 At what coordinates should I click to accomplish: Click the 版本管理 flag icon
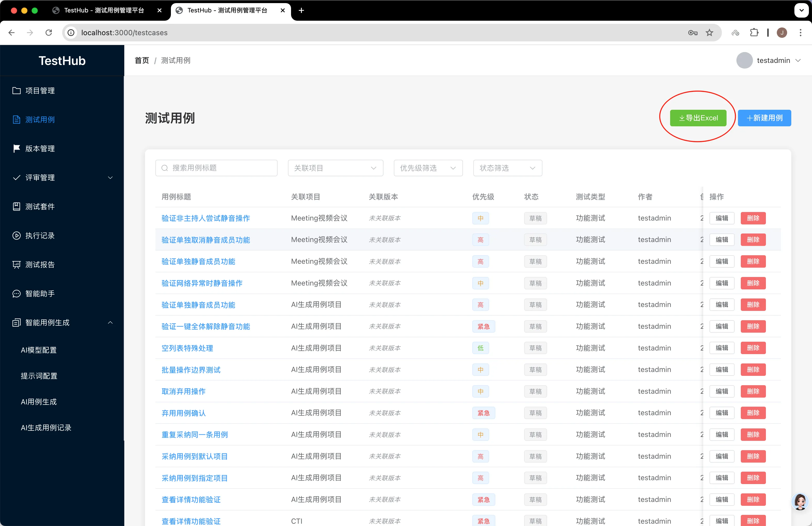point(16,149)
